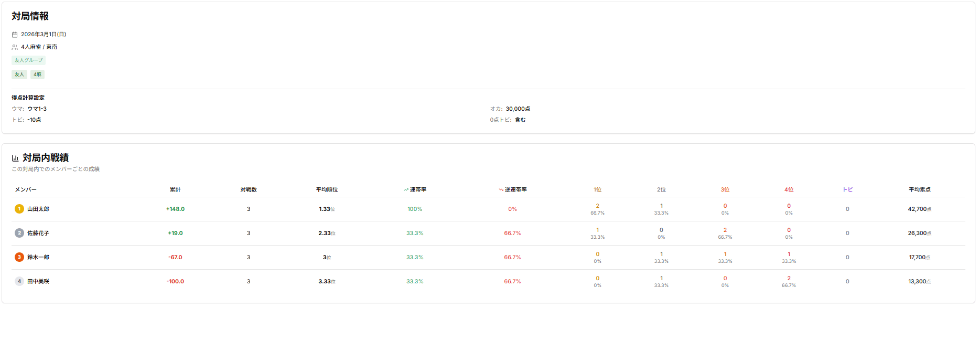The image size is (980, 340).
Task: Click the orange rank 3 badge
Action: (x=19, y=257)
